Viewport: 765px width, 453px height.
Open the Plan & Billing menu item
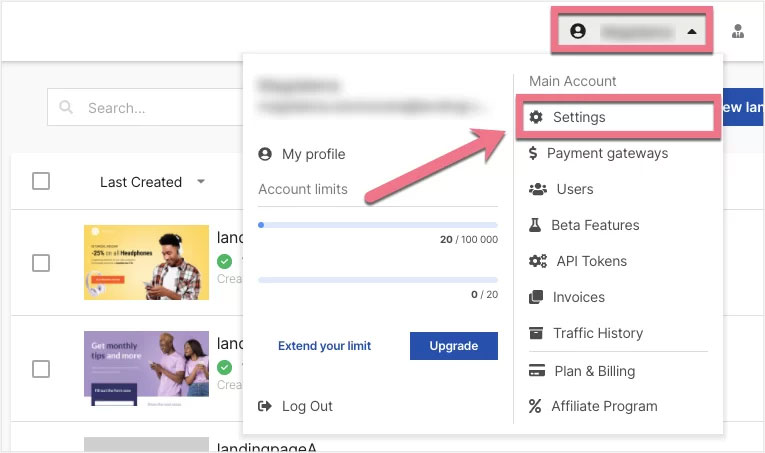(594, 371)
